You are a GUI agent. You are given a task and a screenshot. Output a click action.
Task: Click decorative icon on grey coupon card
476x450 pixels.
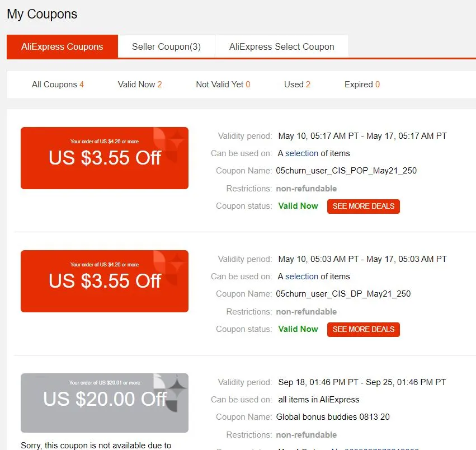coord(170,392)
